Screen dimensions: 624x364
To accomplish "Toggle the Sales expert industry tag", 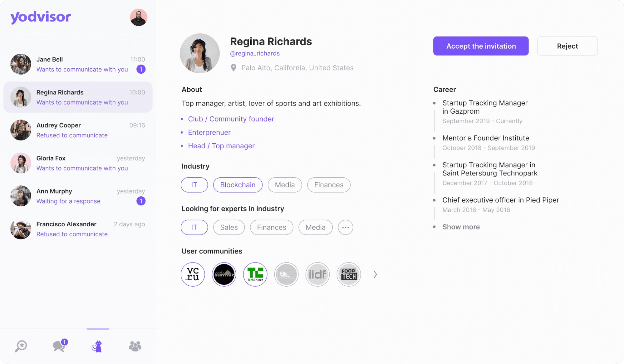I will [229, 227].
